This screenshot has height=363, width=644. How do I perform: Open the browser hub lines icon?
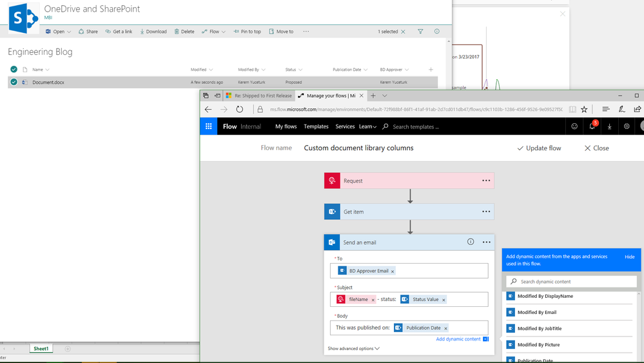(605, 109)
